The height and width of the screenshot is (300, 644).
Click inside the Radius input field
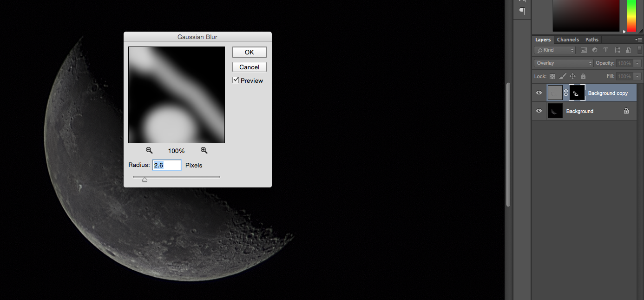(166, 165)
